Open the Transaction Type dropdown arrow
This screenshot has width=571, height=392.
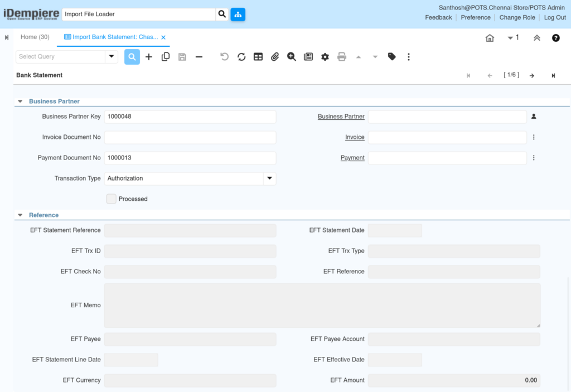(x=269, y=178)
